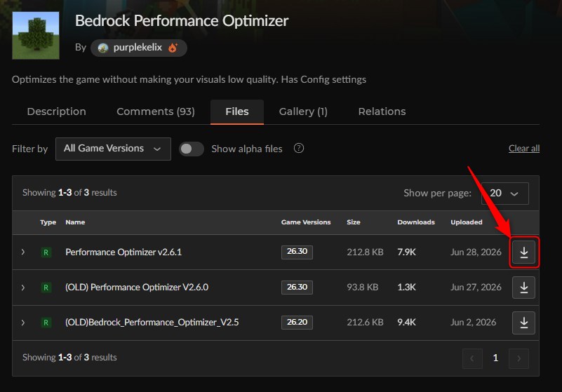Download Performance Optimizer v2.6.1 file

click(523, 252)
